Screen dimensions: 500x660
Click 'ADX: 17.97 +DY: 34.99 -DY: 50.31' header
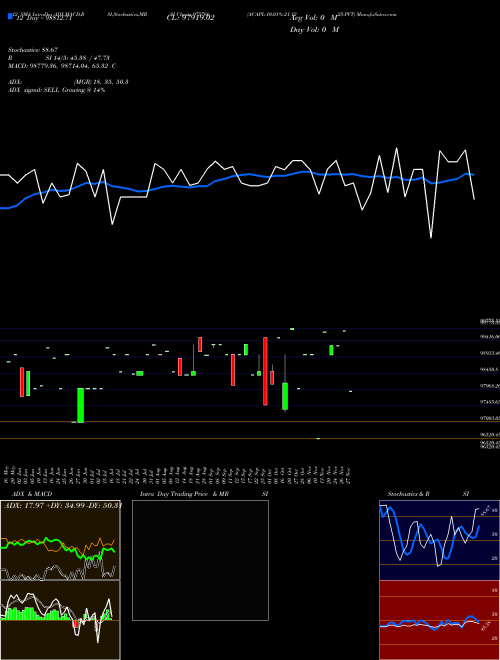pyautogui.click(x=62, y=505)
